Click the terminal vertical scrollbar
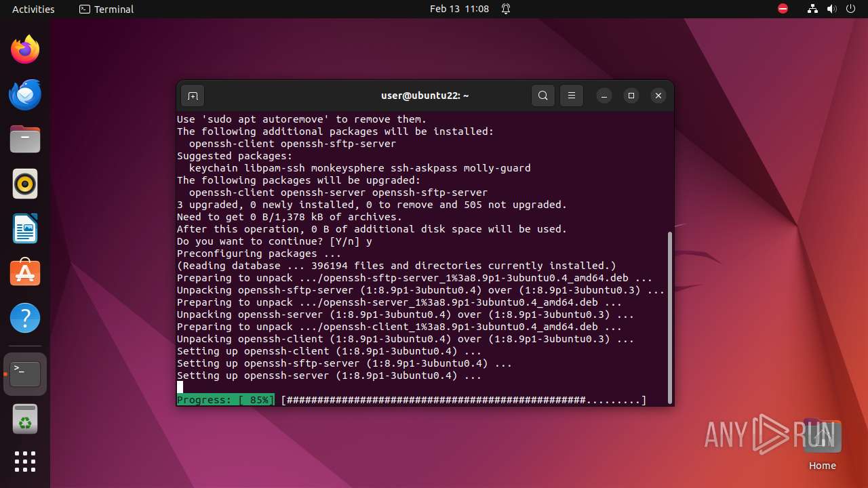Viewport: 868px width, 488px height. click(x=670, y=317)
